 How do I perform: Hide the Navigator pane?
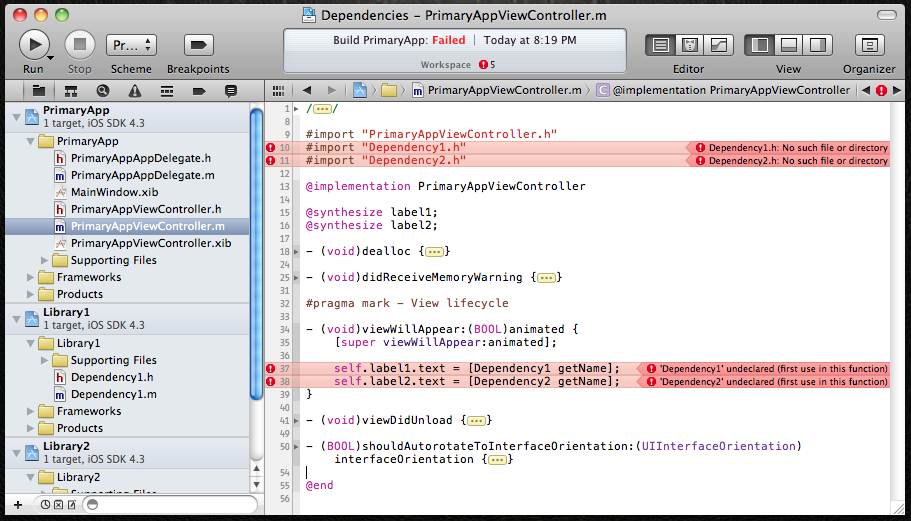pos(759,45)
